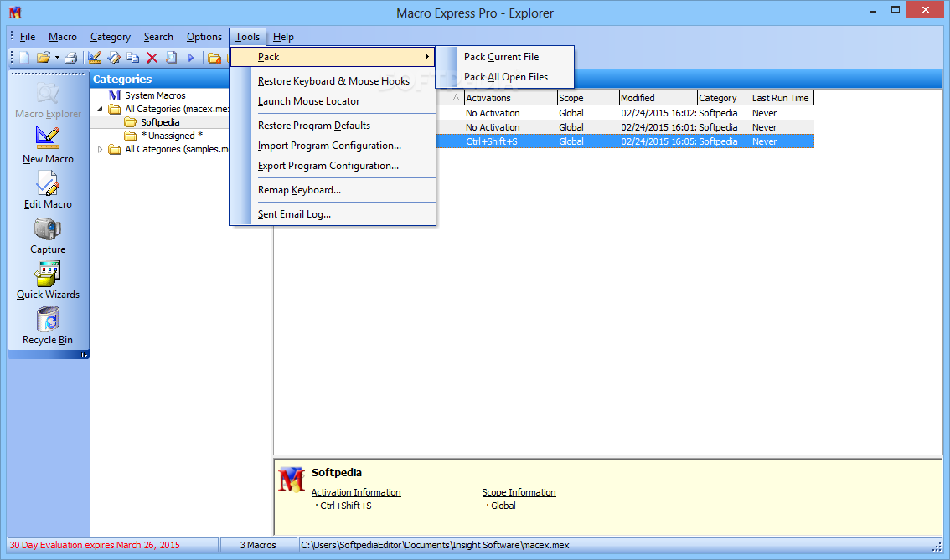Choose Restore Program Defaults

(333, 126)
